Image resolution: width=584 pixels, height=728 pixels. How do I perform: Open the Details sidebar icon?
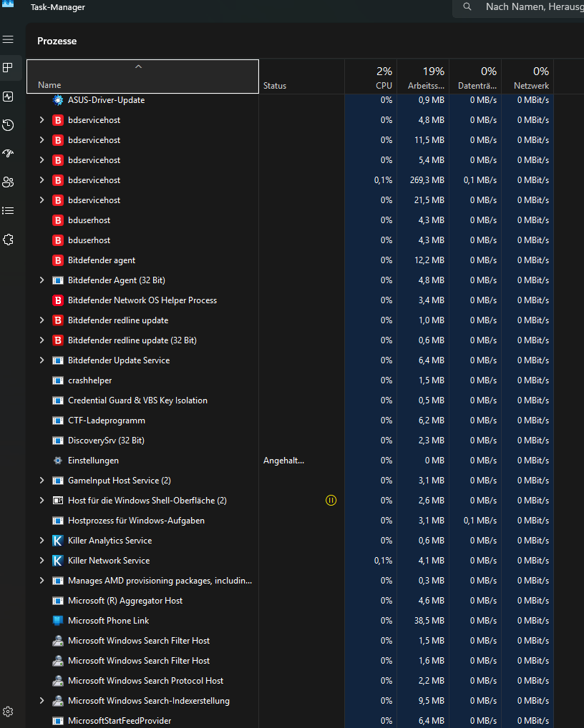tap(8, 211)
